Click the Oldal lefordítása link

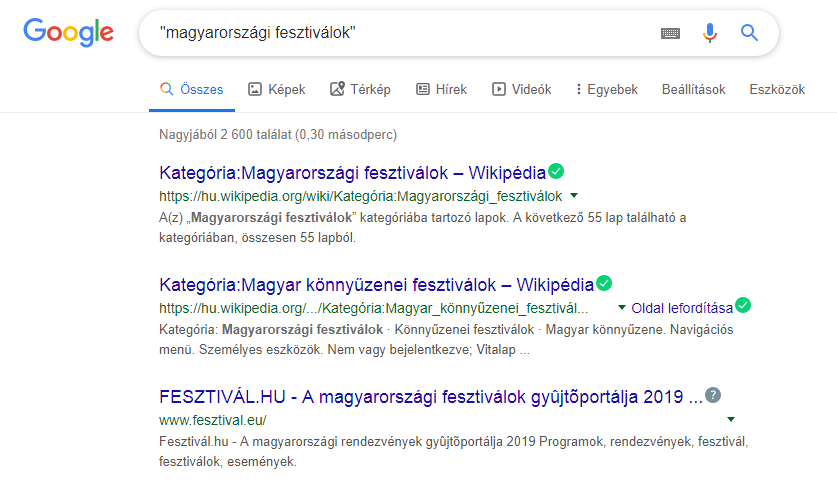pos(682,309)
